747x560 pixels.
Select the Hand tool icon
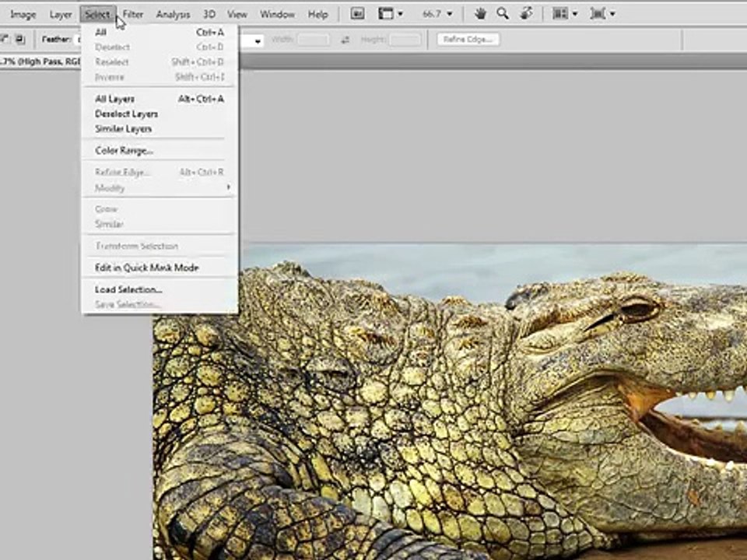tap(480, 14)
